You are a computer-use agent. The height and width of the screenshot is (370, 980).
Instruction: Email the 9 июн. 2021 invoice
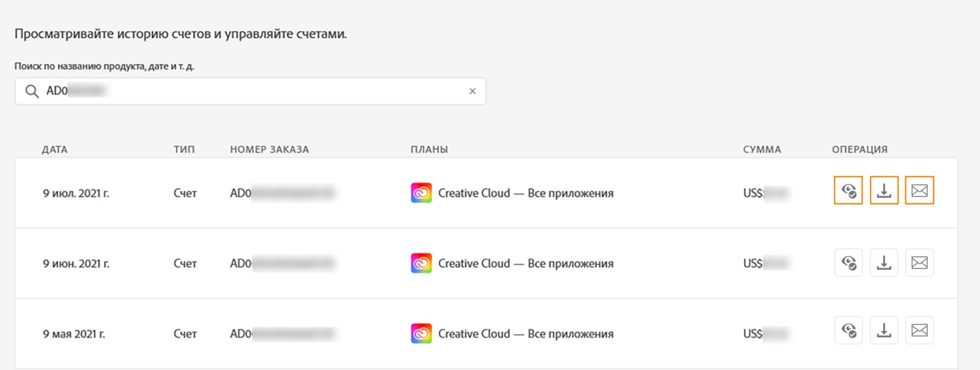tap(919, 263)
